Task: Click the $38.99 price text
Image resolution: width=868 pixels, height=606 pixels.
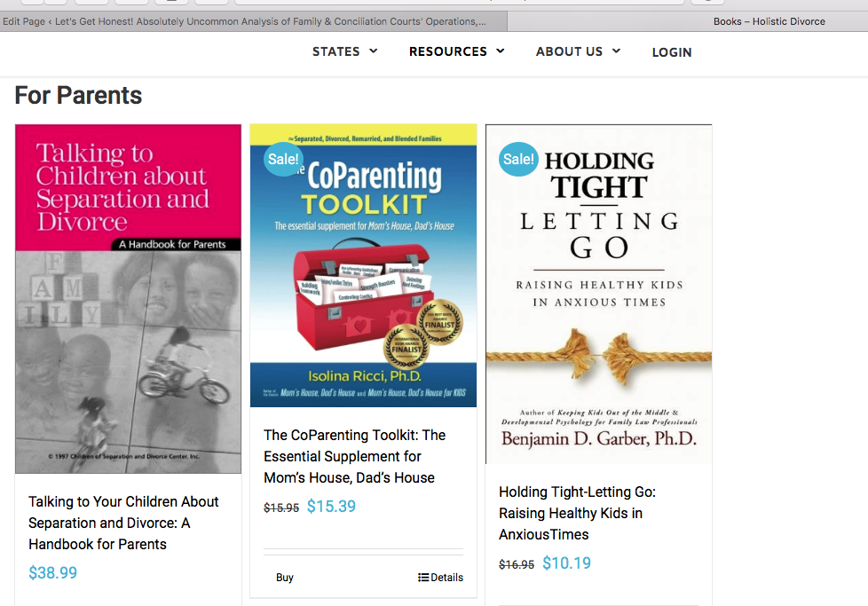Action: 52,573
